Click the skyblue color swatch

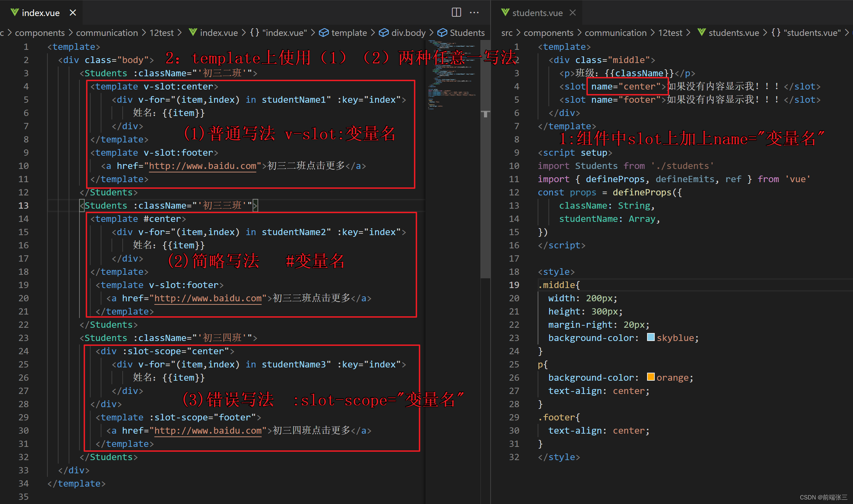[650, 337]
